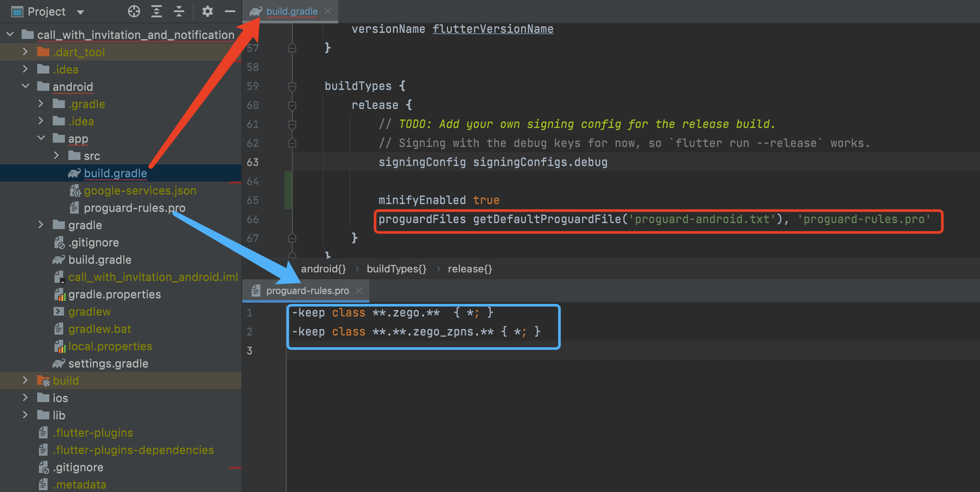Select the google-services.json file icon

[x=75, y=191]
